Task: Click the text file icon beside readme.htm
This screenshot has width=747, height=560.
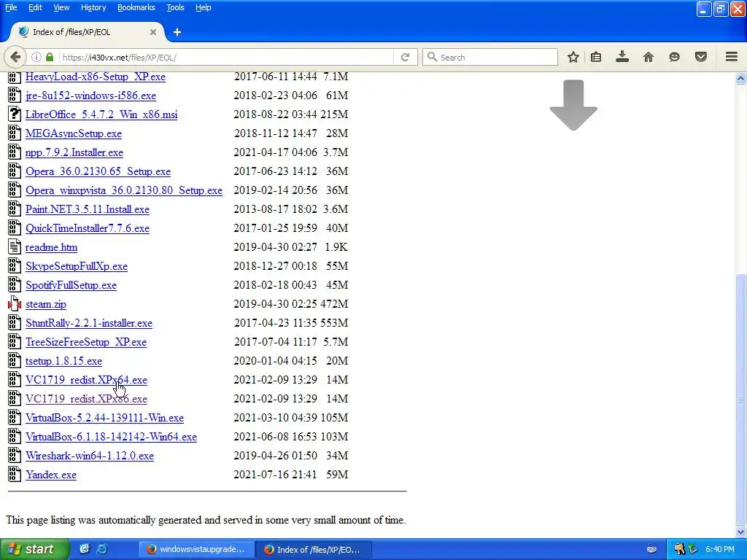Action: pos(15,246)
